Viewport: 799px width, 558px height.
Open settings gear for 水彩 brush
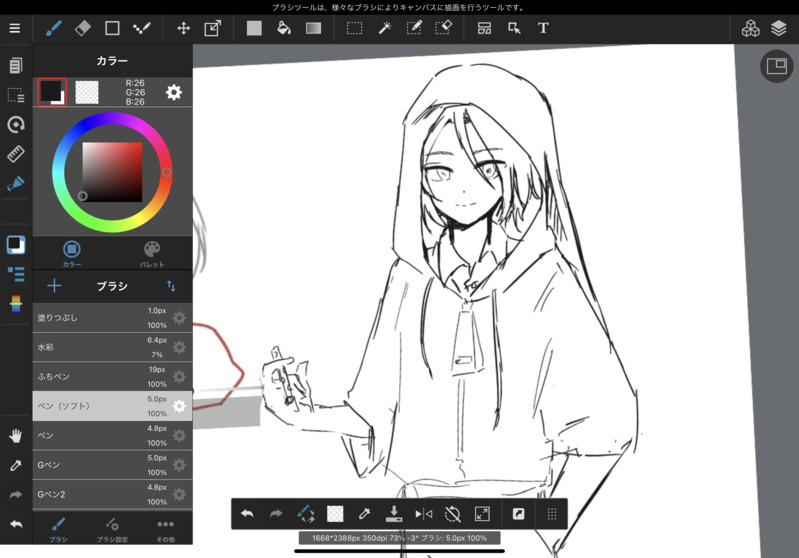click(x=179, y=348)
